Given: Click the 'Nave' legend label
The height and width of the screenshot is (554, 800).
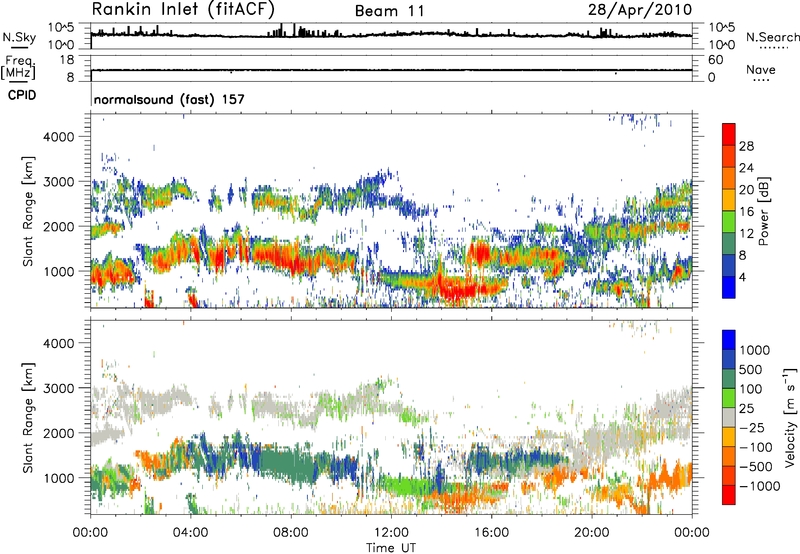Looking at the screenshot, I should pyautogui.click(x=761, y=69).
